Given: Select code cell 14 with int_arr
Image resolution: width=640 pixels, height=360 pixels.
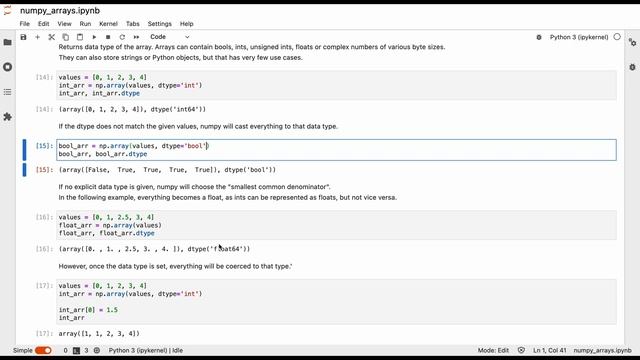Looking at the screenshot, I should [336, 85].
